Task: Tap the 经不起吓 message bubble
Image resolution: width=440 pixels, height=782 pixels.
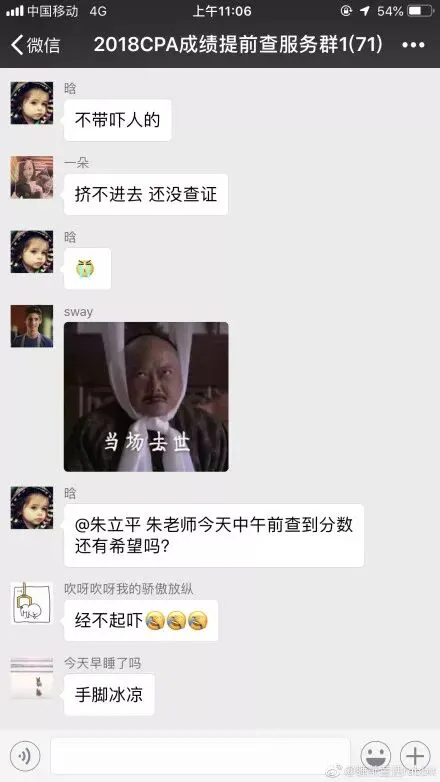Action: point(141,620)
